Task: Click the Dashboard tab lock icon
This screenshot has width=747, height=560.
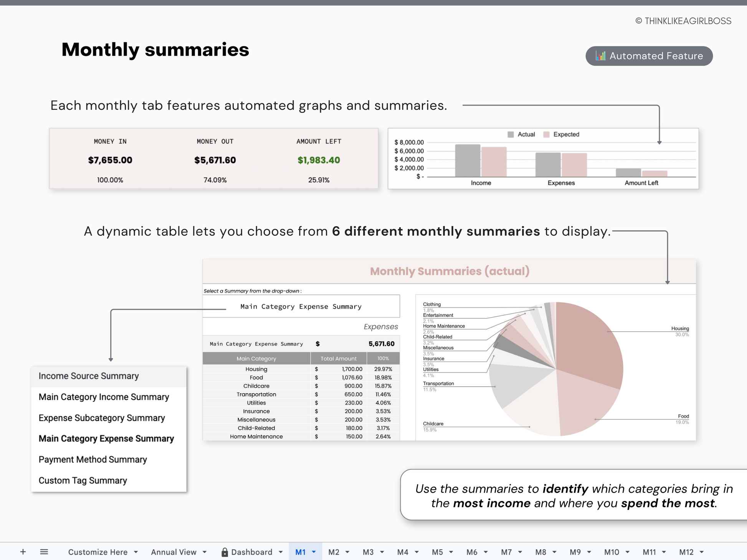Action: tap(225, 552)
